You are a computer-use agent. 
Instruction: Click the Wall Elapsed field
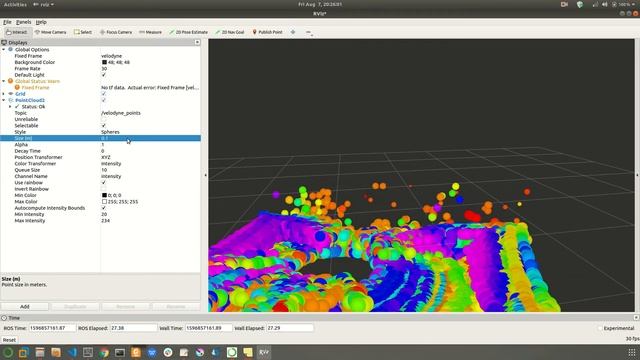click(x=290, y=328)
